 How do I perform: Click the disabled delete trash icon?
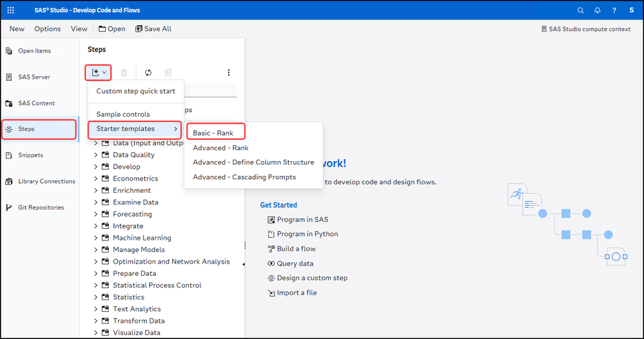(x=124, y=73)
